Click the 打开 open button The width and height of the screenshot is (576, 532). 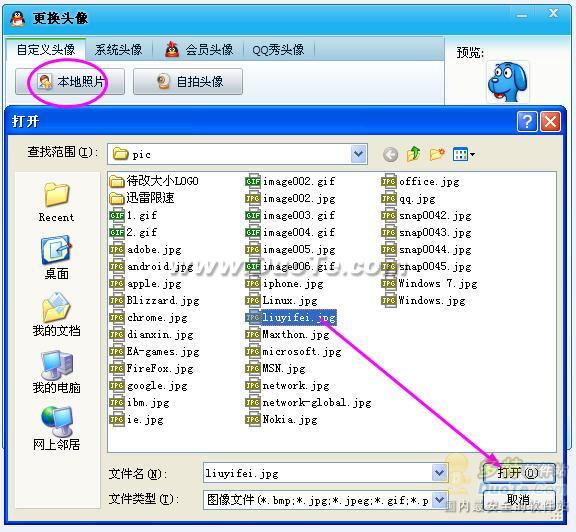[519, 473]
